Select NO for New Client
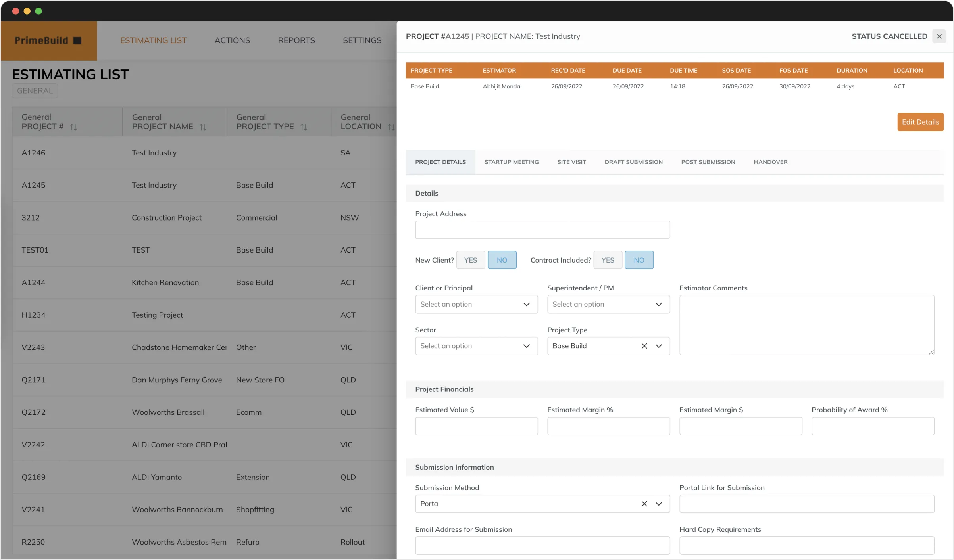The height and width of the screenshot is (560, 954). (502, 260)
